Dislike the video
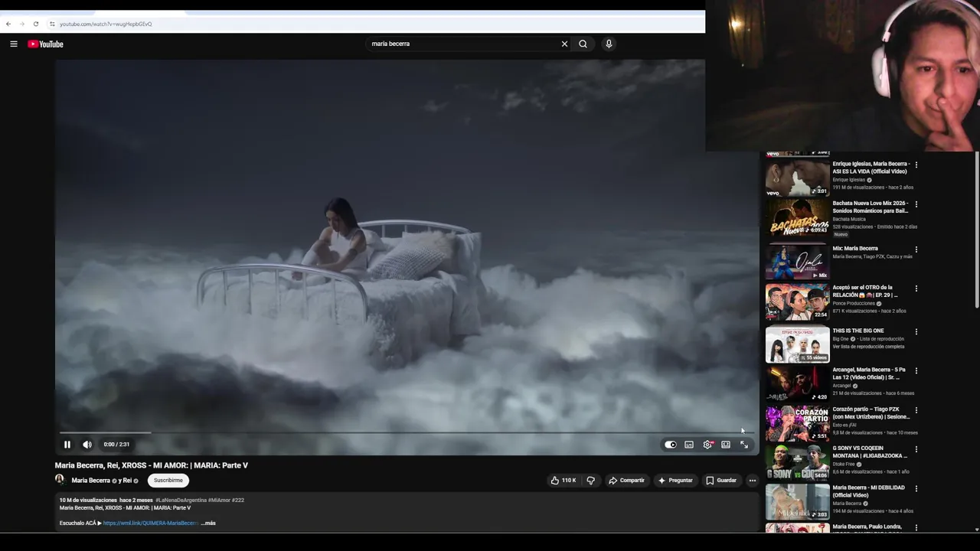This screenshot has height=551, width=980. pos(590,481)
